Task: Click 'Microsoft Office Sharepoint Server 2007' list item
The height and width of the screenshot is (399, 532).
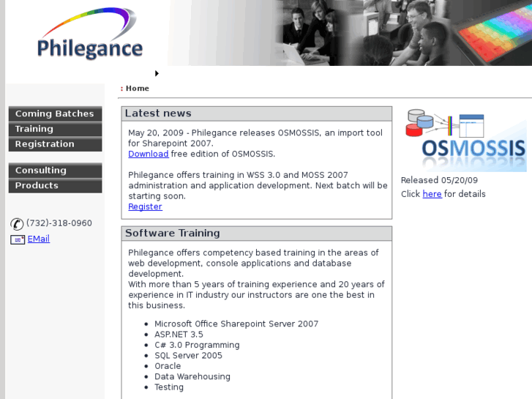Action: pos(236,324)
